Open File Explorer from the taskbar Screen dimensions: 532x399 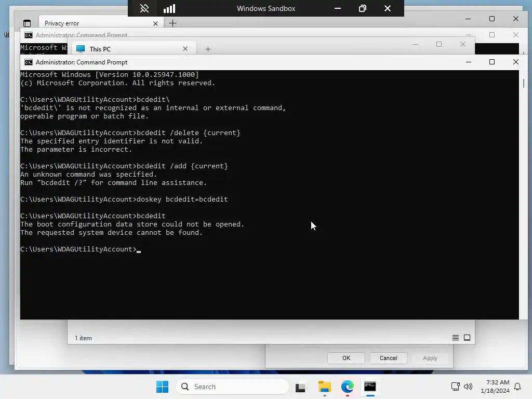[324, 387]
